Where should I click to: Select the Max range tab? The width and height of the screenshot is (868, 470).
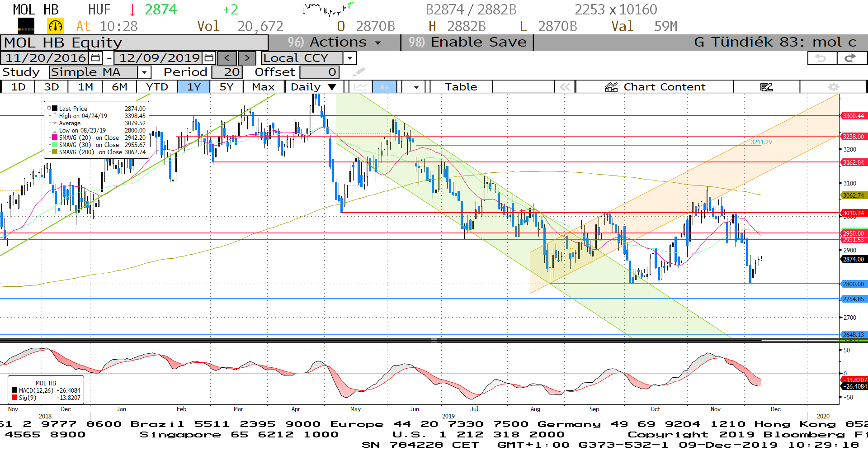264,87
